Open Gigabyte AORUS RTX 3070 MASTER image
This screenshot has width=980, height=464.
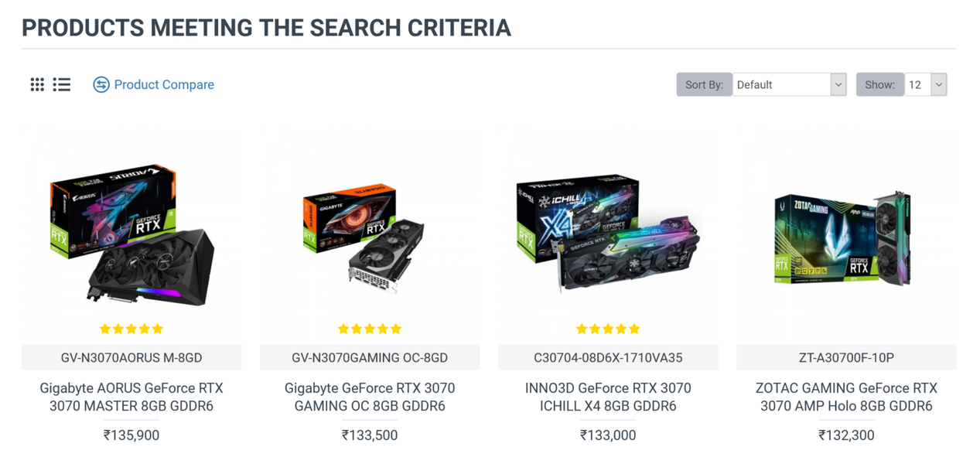point(131,234)
